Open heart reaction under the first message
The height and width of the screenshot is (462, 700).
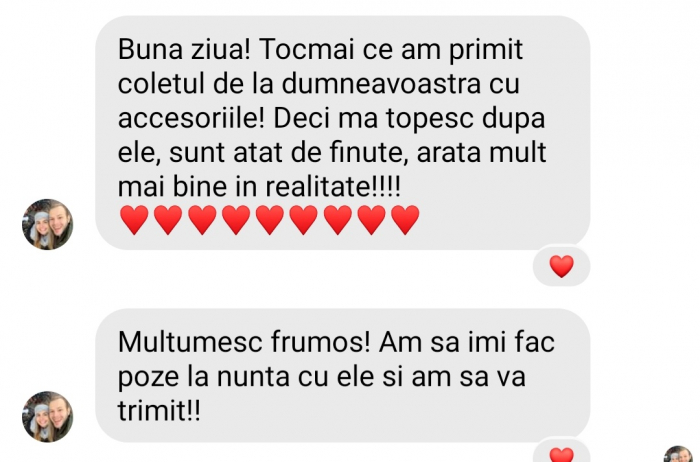click(x=562, y=266)
